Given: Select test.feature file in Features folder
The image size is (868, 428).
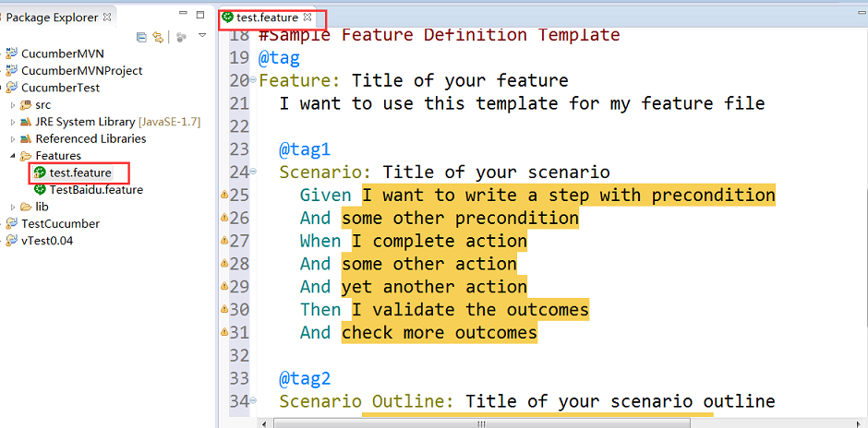Looking at the screenshot, I should [x=79, y=172].
